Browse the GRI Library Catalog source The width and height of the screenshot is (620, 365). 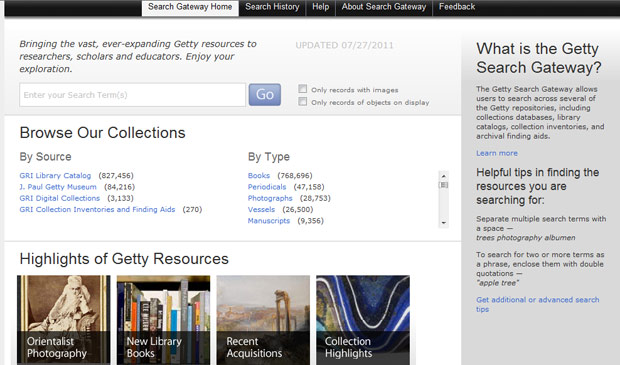click(x=55, y=176)
